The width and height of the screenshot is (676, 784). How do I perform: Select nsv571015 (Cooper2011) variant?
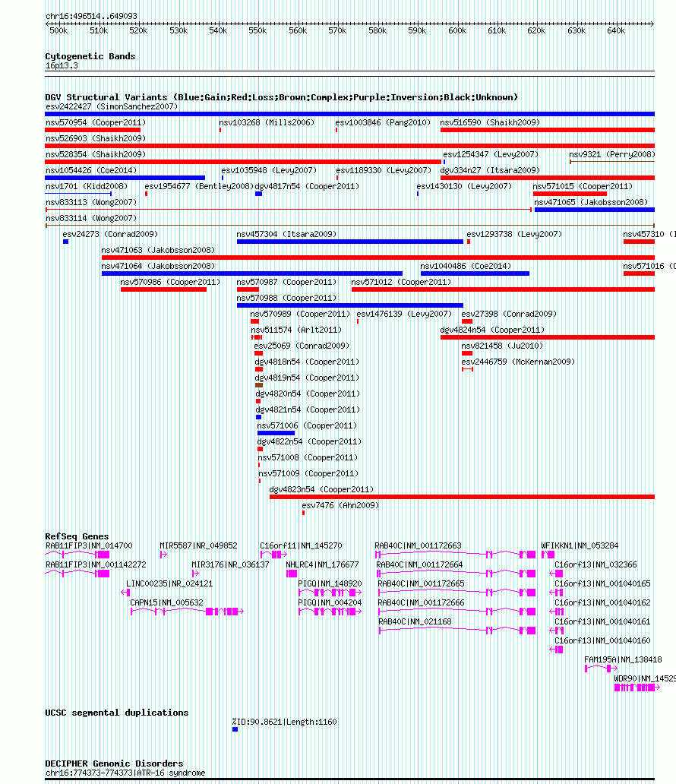[583, 186]
